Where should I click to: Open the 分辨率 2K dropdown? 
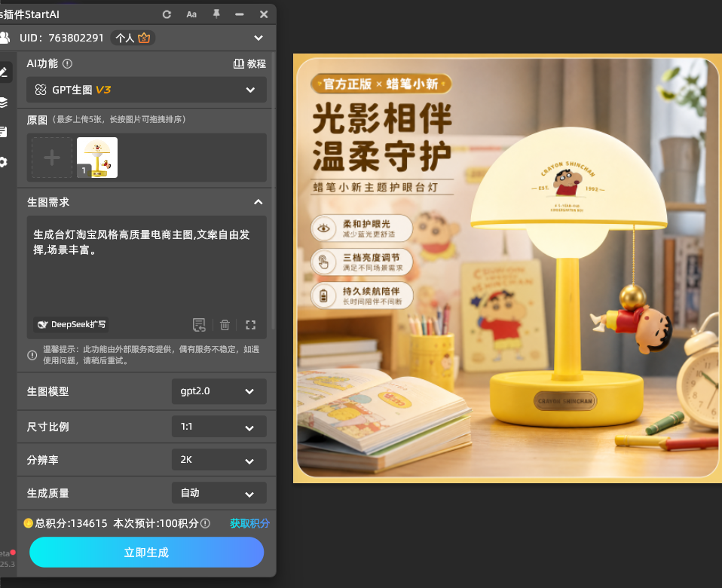[x=219, y=460]
